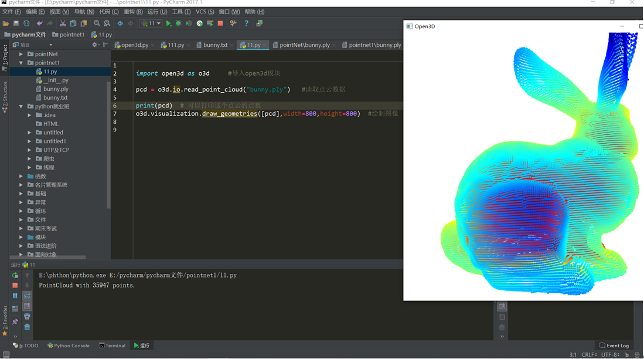This screenshot has width=644, height=359.
Task: Open the VCS (S) menu
Action: tap(205, 12)
